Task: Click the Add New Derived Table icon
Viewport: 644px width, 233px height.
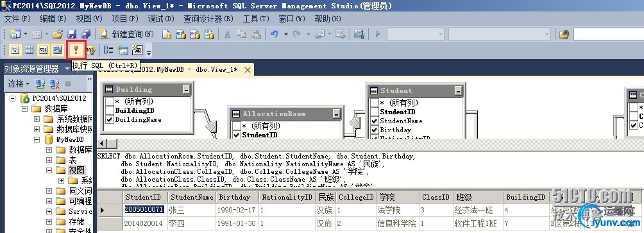Action: pos(137,50)
